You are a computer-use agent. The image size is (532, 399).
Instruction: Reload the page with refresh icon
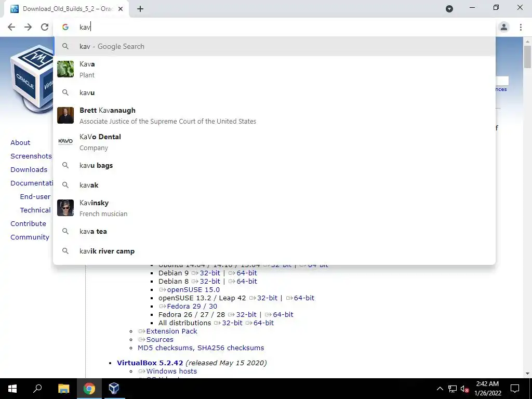click(45, 27)
